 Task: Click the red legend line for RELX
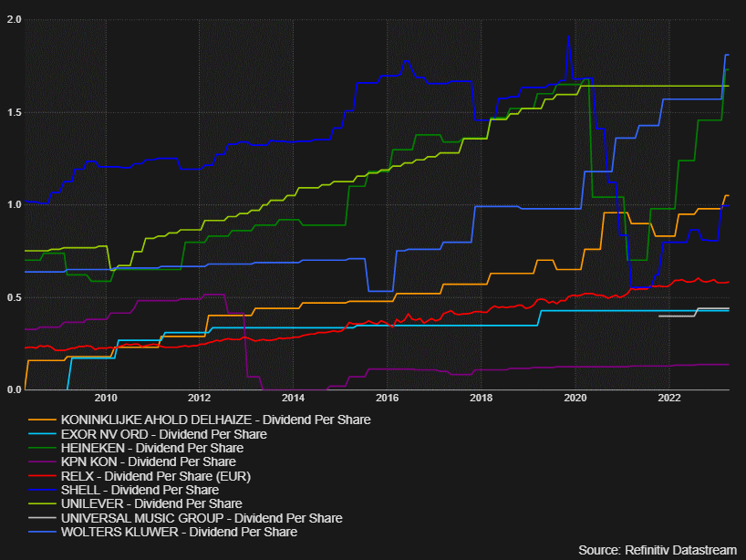click(42, 476)
